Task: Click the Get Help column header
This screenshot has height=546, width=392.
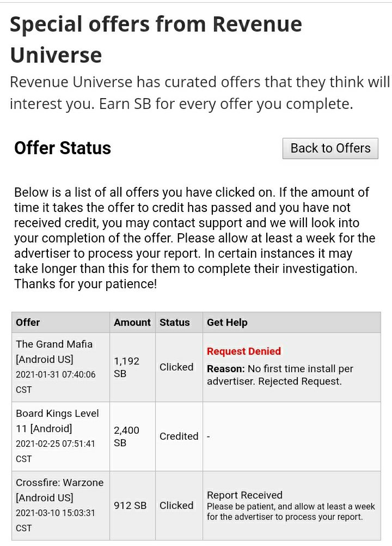Action: tap(227, 323)
